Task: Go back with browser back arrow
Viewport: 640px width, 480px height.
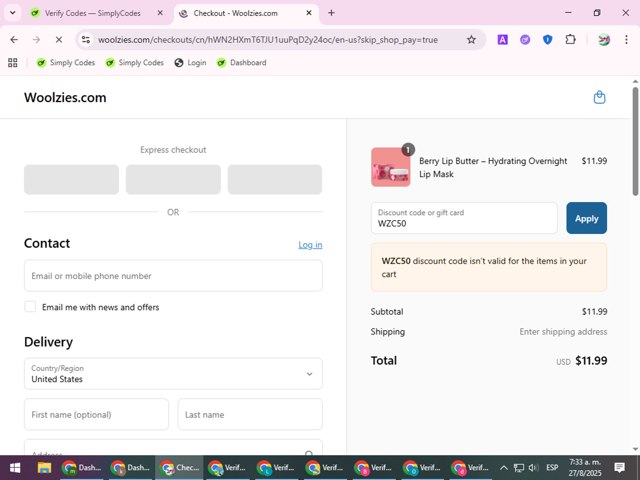Action: point(14,40)
